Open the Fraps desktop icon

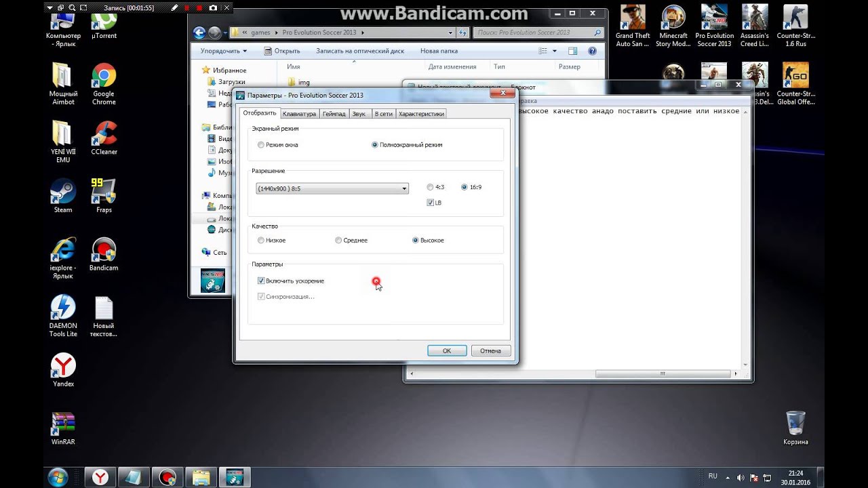click(104, 197)
